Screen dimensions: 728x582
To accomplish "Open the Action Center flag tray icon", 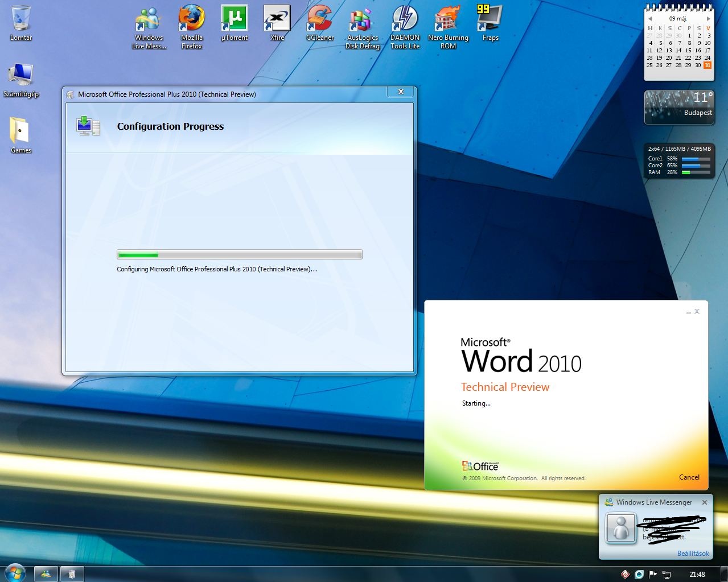I will point(653,575).
